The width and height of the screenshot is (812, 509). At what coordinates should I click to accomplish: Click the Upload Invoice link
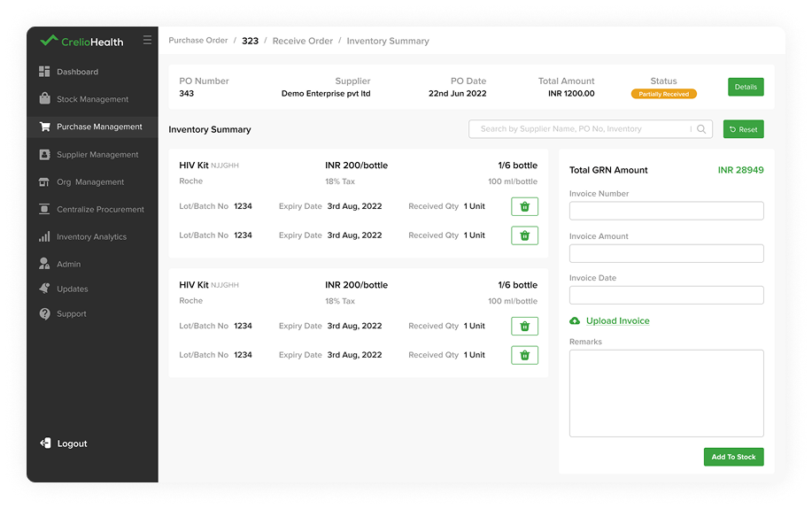coord(618,321)
